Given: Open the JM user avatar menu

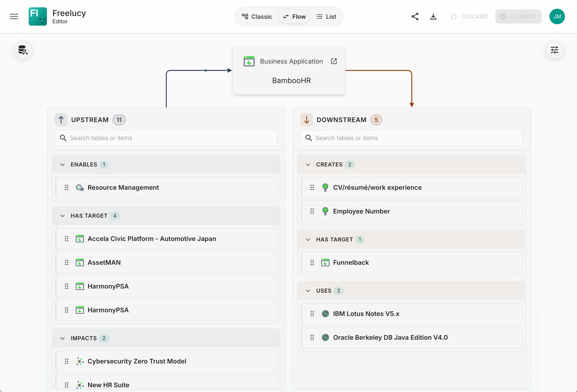Looking at the screenshot, I should click(557, 17).
